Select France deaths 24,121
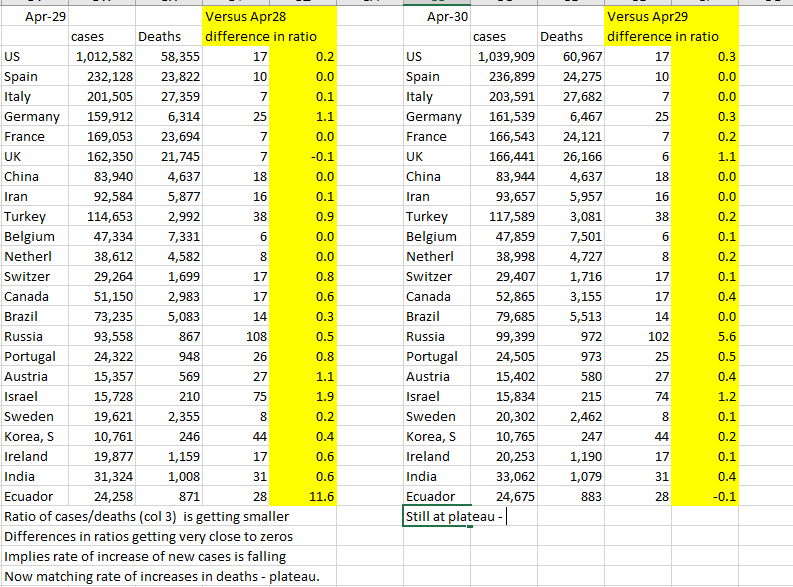 point(571,137)
